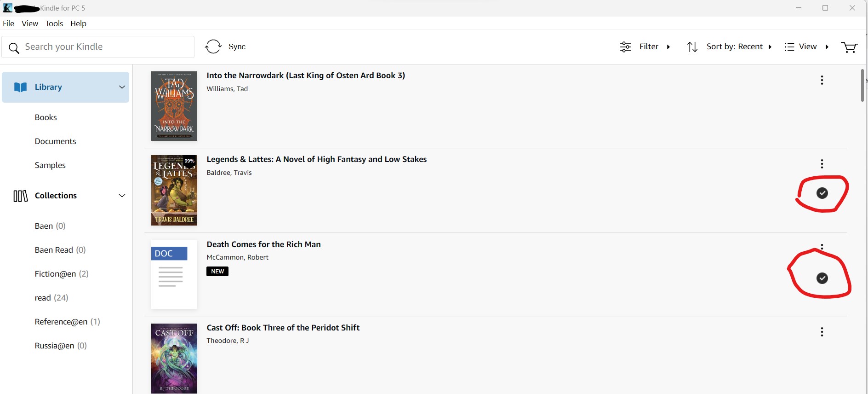Open the shopping cart store icon
The height and width of the screenshot is (394, 868).
[849, 47]
